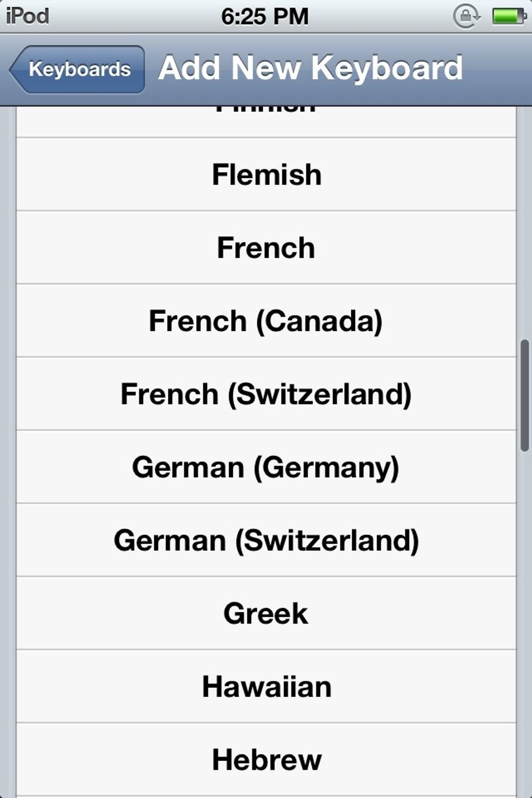Select the Flemish keyboard
The width and height of the screenshot is (532, 798).
266,175
